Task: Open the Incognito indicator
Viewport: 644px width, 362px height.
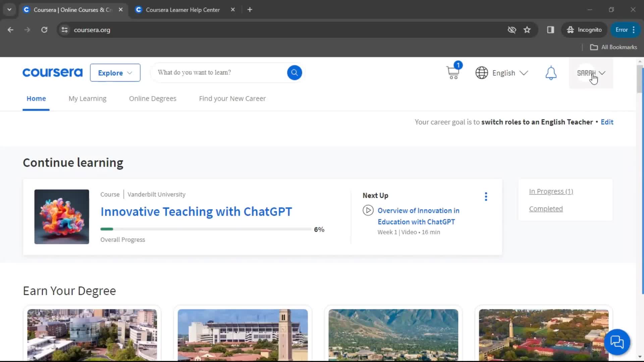Action: click(x=584, y=30)
